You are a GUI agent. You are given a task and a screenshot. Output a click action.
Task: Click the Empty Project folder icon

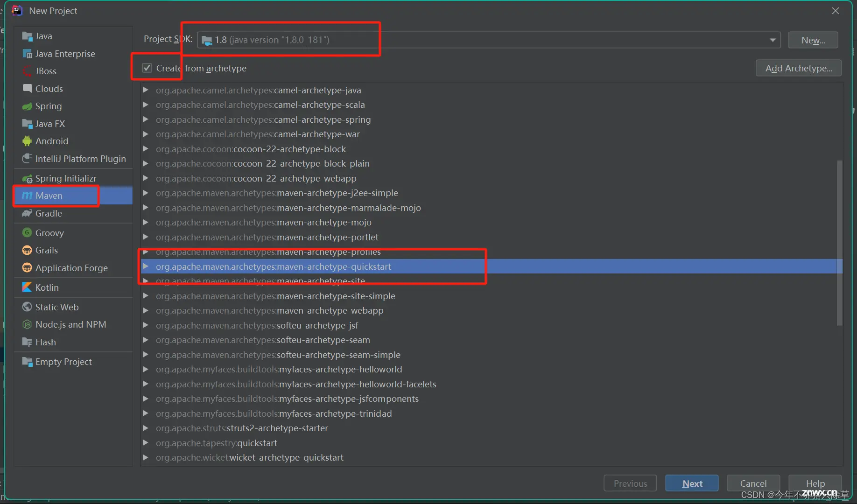coord(27,362)
